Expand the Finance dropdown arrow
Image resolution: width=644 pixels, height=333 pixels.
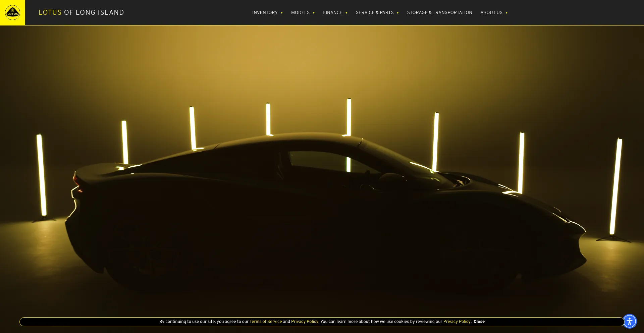click(346, 13)
